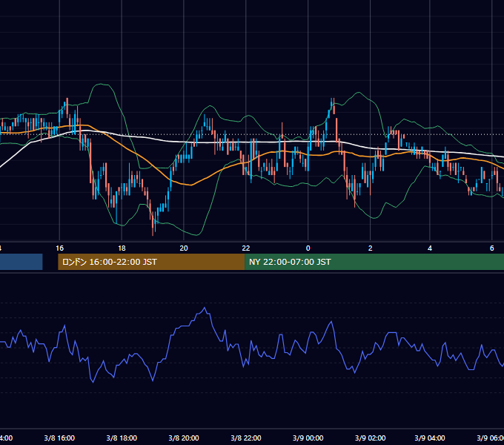504x445 pixels.
Task: Select the "6" hour label on price chart axis
Action: click(492, 248)
